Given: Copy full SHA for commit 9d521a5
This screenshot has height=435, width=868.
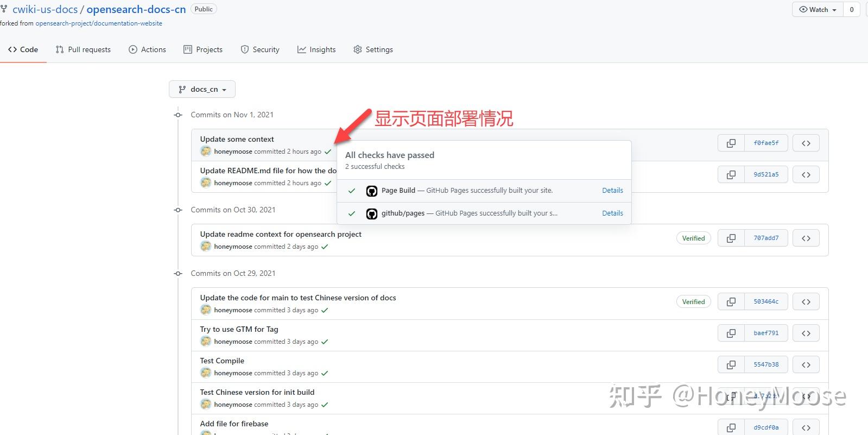Looking at the screenshot, I should 731,175.
